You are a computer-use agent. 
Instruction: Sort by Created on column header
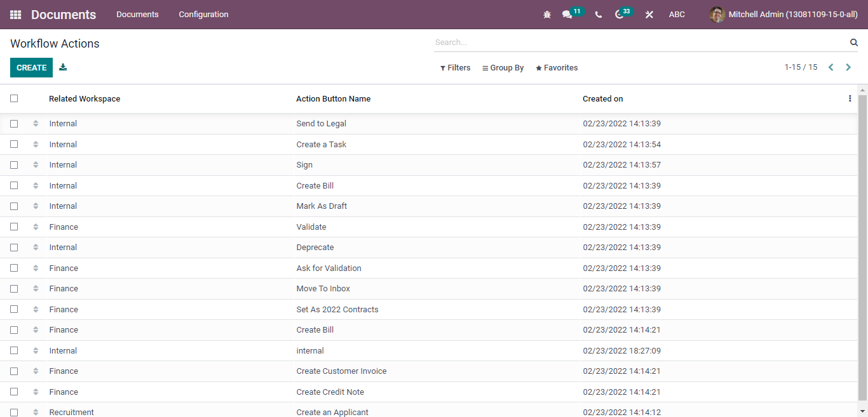[x=603, y=99]
